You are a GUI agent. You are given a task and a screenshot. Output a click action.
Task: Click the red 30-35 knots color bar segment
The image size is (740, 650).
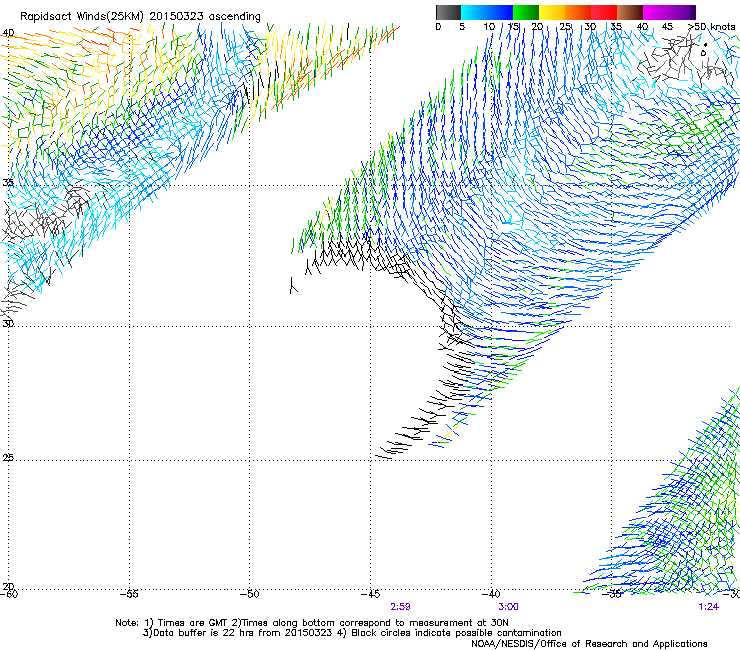point(604,12)
